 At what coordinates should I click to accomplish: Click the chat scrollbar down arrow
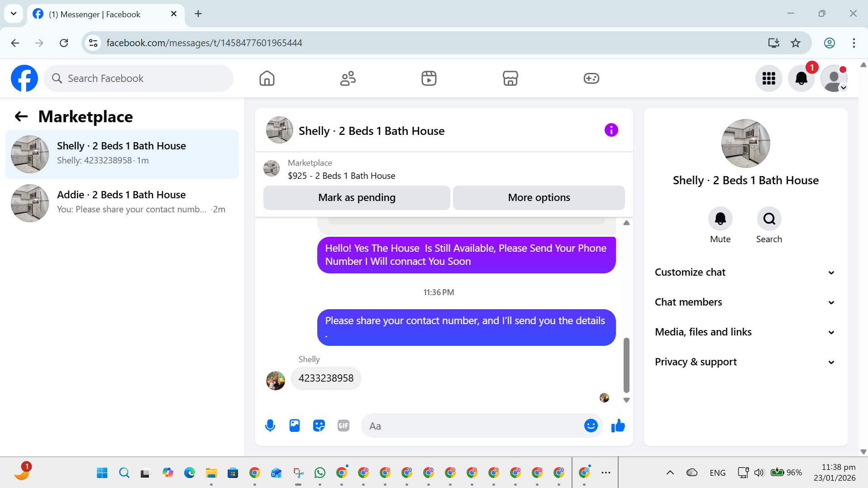pos(626,400)
